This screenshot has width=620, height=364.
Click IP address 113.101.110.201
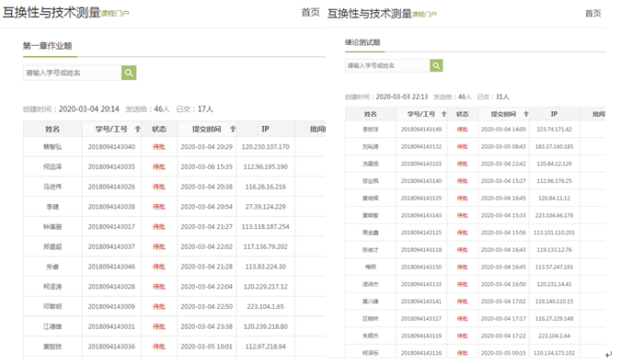(554, 233)
